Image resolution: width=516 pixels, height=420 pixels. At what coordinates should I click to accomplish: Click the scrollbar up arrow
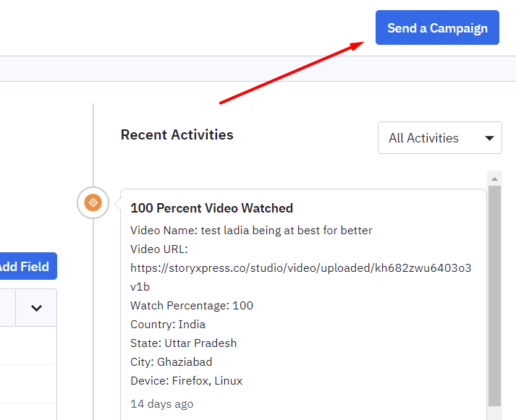[x=495, y=179]
